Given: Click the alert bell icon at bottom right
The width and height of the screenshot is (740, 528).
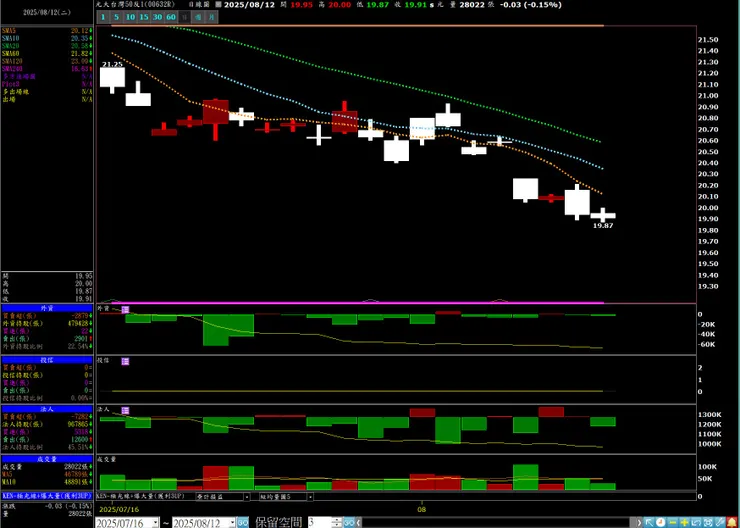Looking at the screenshot, I should click(732, 522).
